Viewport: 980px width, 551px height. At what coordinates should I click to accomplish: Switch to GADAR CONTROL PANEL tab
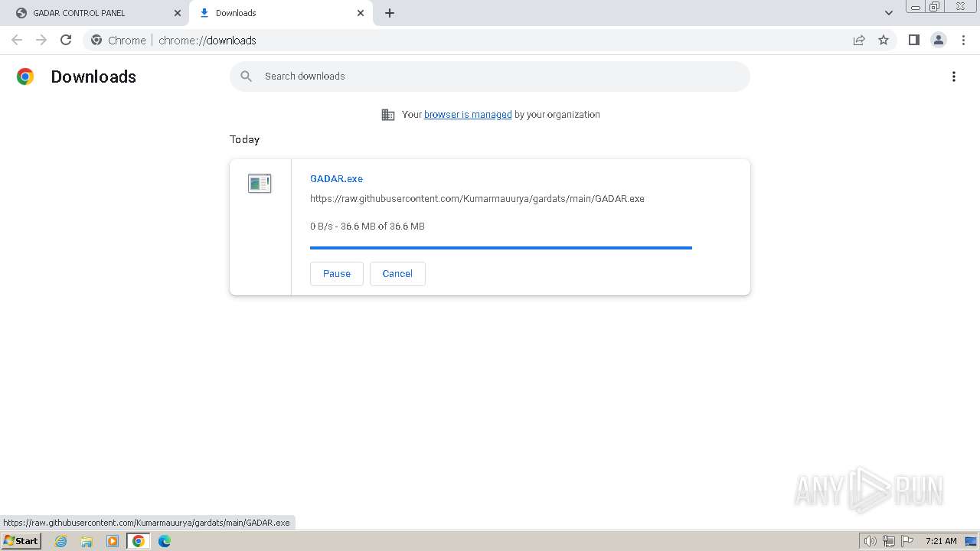96,13
